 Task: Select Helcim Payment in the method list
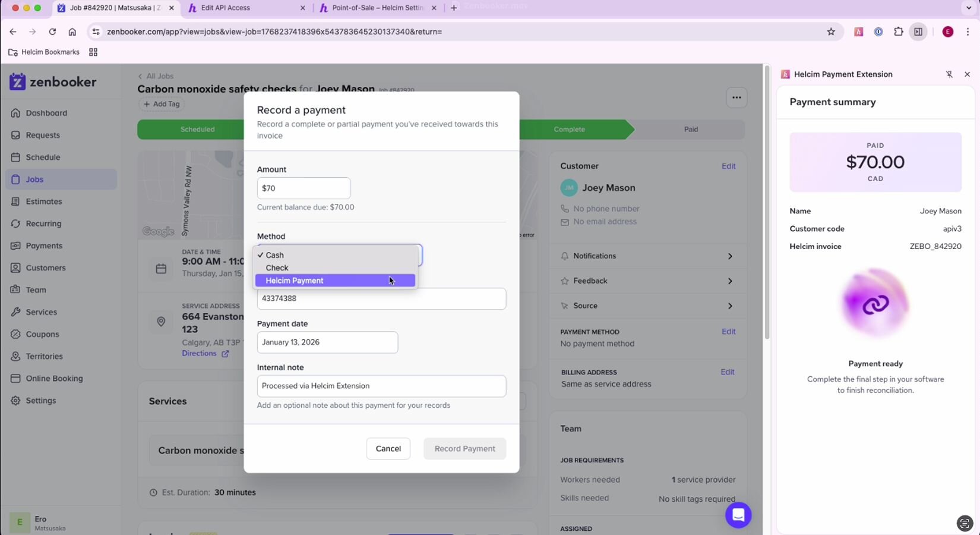pos(335,281)
